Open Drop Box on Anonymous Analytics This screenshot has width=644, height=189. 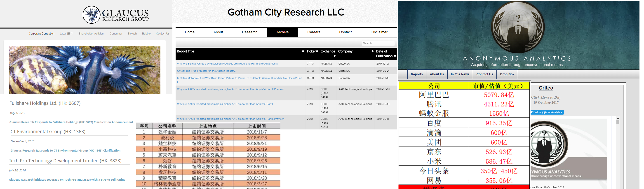pyautogui.click(x=507, y=74)
